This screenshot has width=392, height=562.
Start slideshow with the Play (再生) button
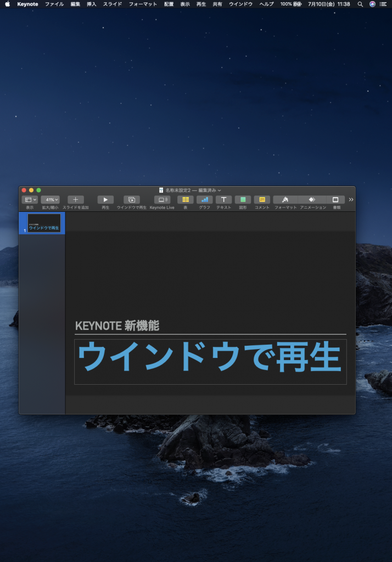click(x=105, y=200)
